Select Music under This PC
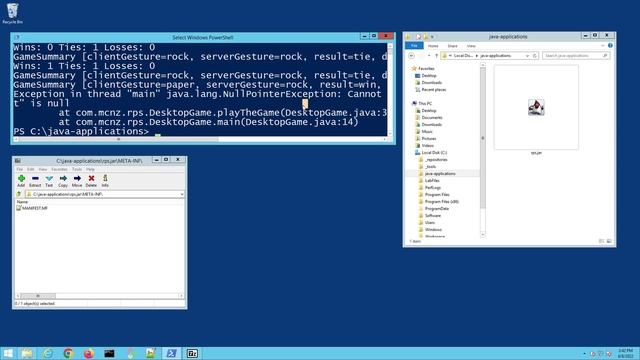This screenshot has height=360, width=640. pos(424,131)
